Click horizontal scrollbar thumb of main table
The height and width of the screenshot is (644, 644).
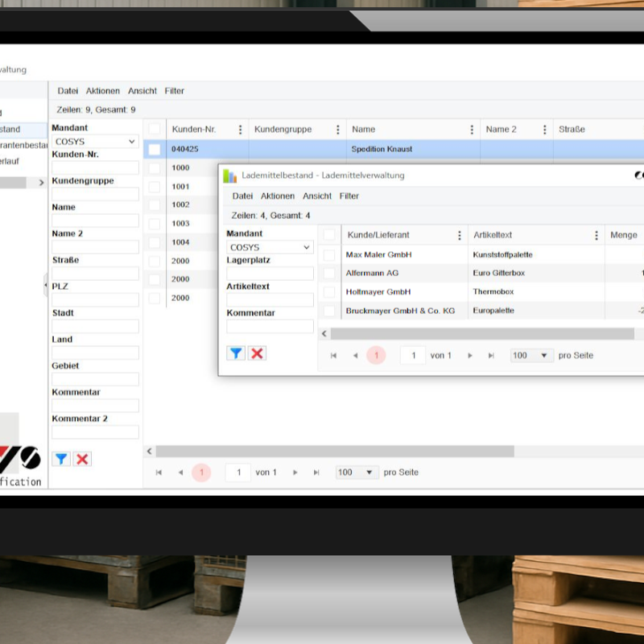[335, 452]
